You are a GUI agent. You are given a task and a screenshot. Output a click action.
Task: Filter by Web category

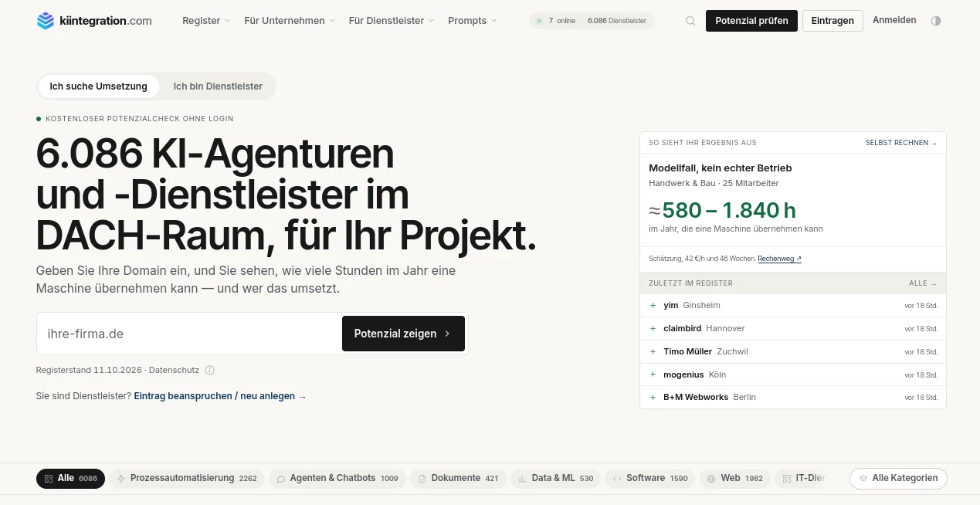(x=734, y=478)
